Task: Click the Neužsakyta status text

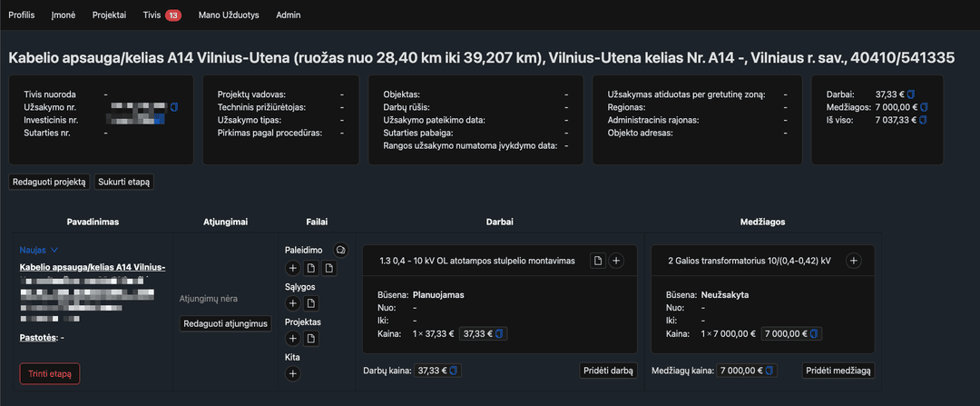Action: [725, 294]
